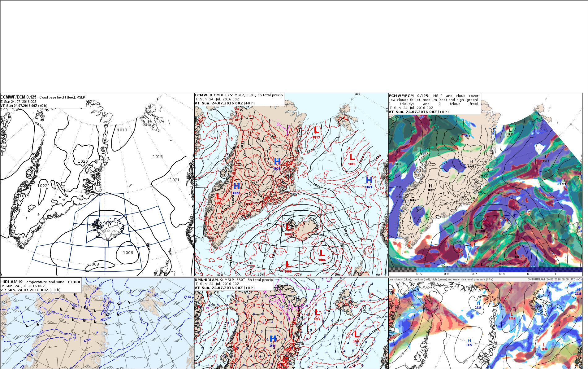Click the 'MSLP, 850T, 3h total precip' title
The height and width of the screenshot is (369, 588).
click(x=249, y=280)
